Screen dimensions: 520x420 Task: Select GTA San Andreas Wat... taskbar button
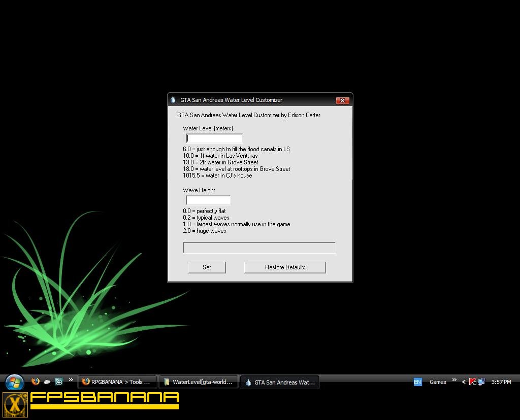(280, 382)
